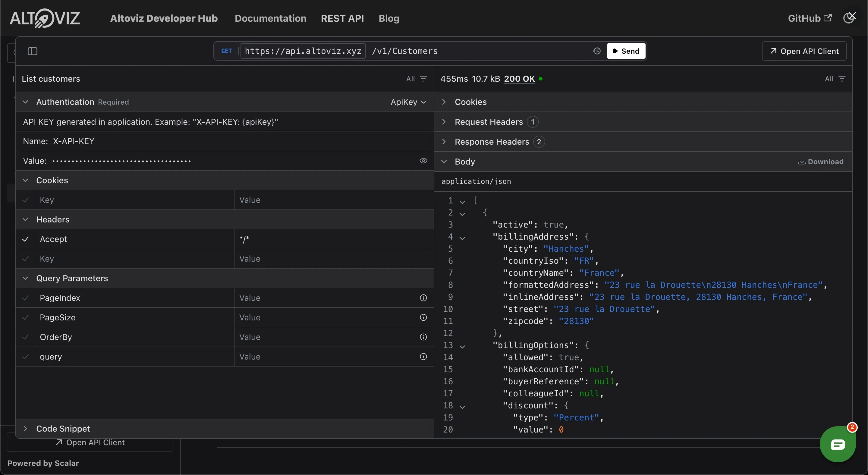868x475 pixels.
Task: Open request history clock icon
Action: tap(597, 51)
